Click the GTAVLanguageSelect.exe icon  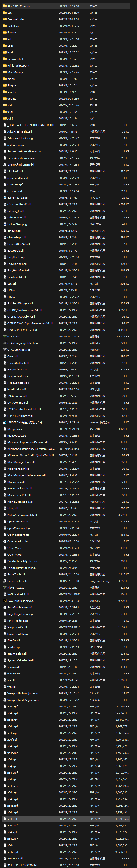click(5, 343)
